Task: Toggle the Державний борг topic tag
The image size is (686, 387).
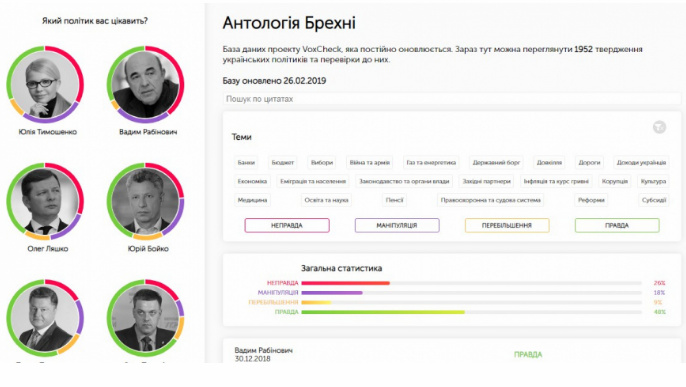Action: click(496, 162)
